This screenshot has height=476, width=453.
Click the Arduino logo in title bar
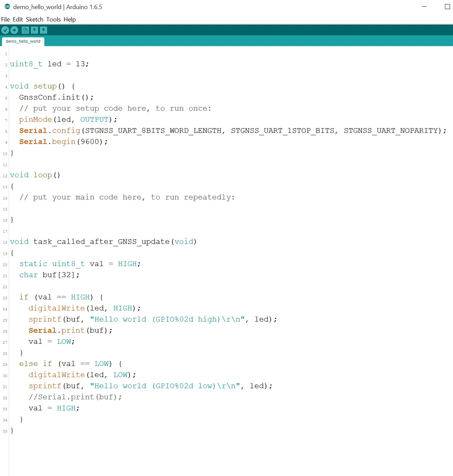tap(7, 7)
